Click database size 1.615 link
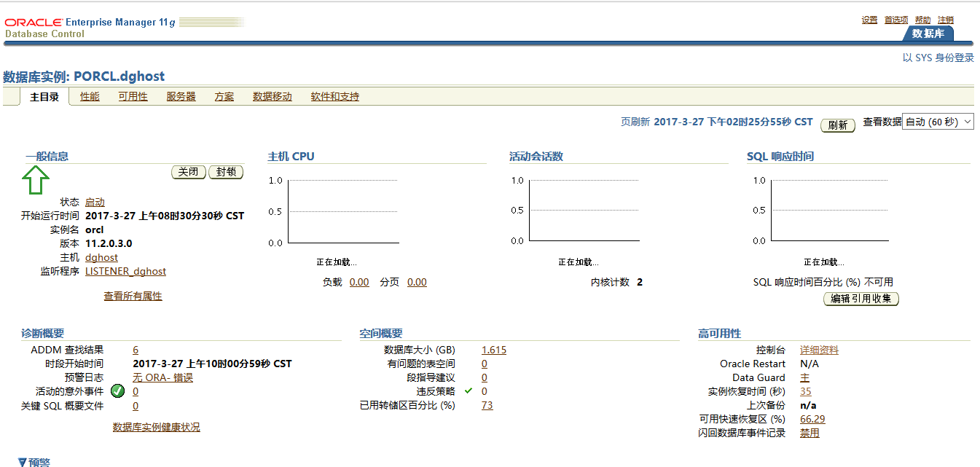 click(x=494, y=350)
